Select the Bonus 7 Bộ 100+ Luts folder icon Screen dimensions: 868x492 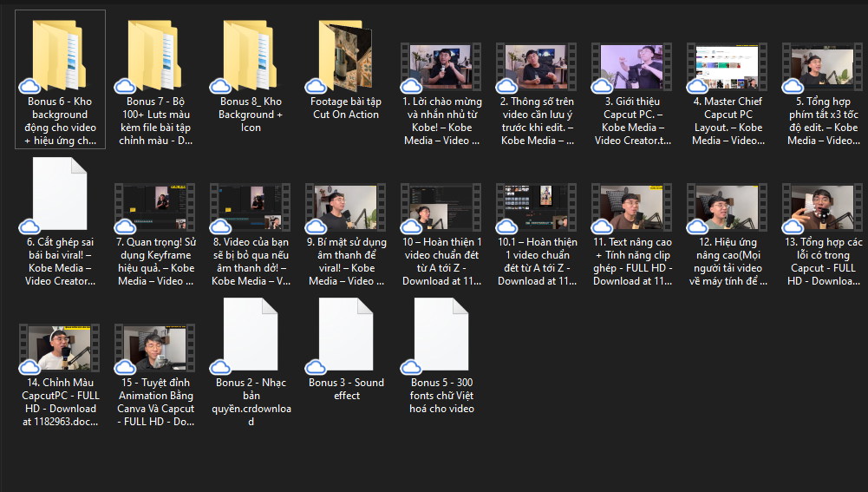(154, 56)
